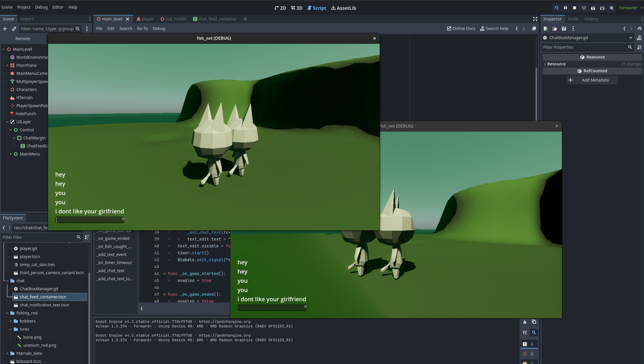Run a specific scene clapperboard icon

coord(602,8)
